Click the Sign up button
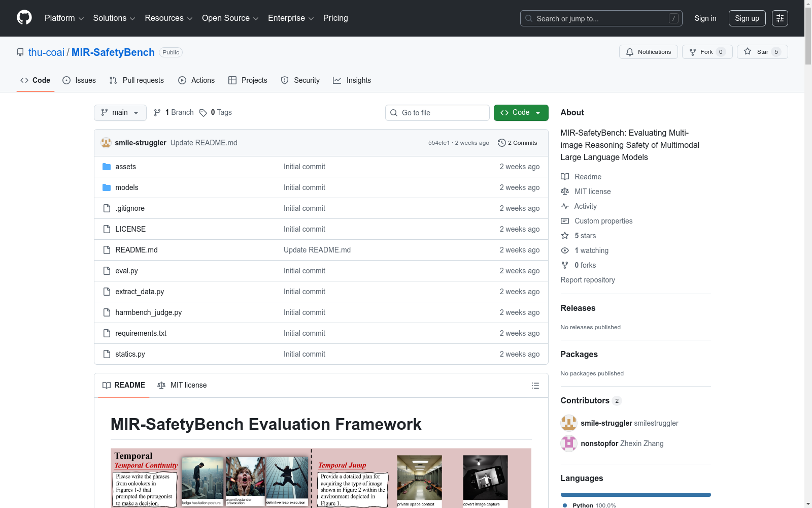 coord(747,18)
